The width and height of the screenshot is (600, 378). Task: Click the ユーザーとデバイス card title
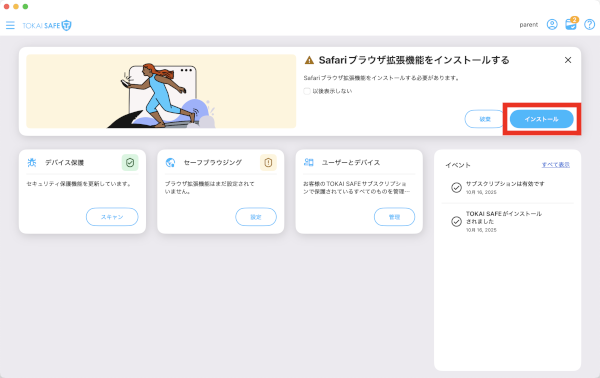click(351, 163)
